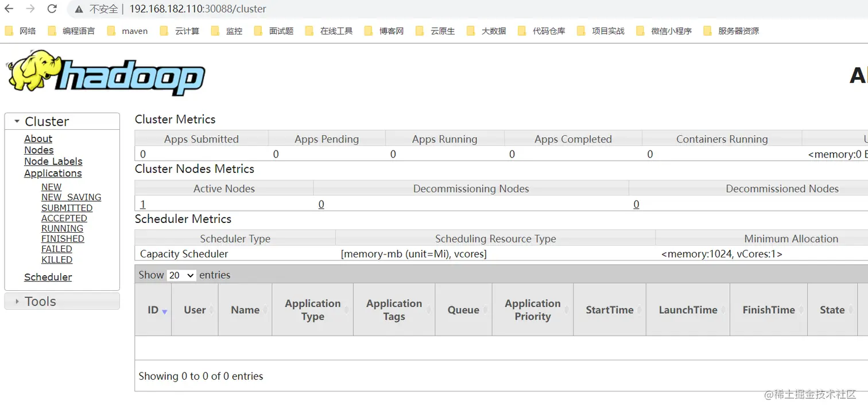Sort applications by State column header
This screenshot has width=868, height=412.
tap(832, 310)
